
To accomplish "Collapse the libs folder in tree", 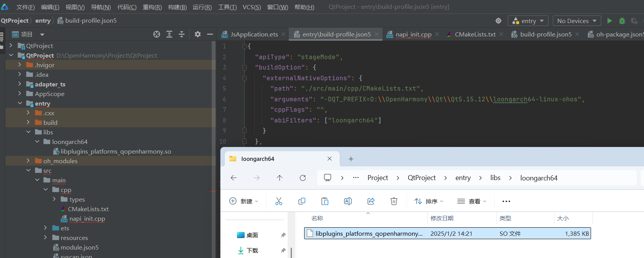I will point(28,132).
